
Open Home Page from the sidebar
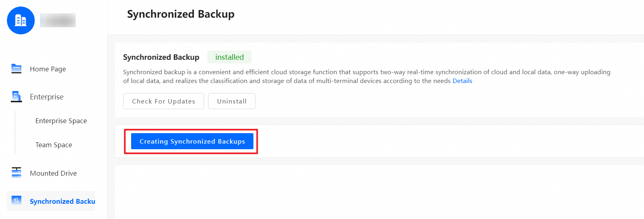(x=48, y=69)
